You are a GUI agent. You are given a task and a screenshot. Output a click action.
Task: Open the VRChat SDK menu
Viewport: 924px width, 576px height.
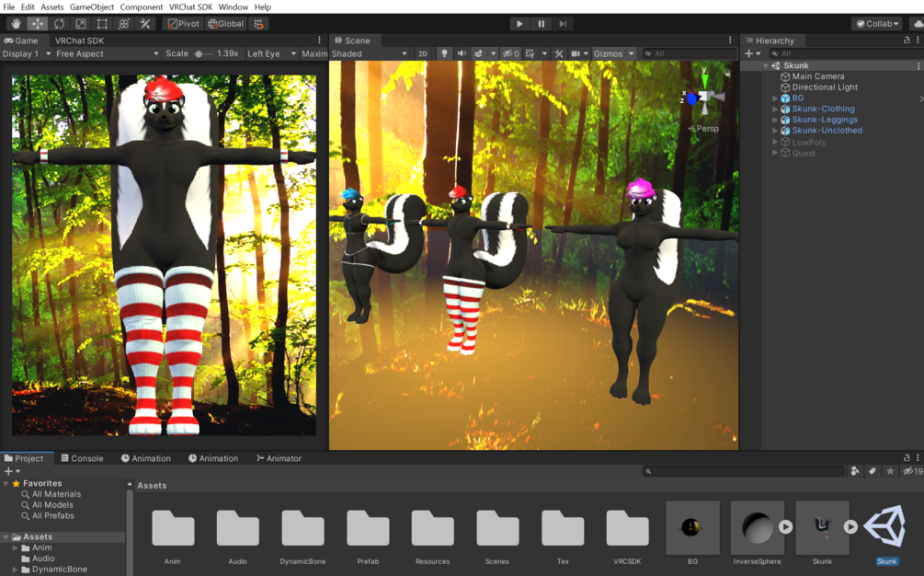coord(190,7)
